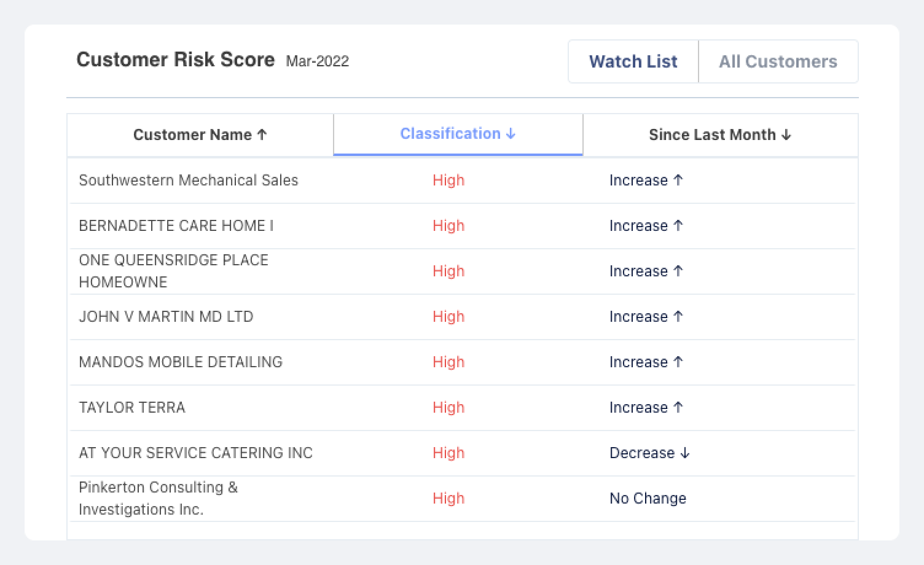The width and height of the screenshot is (924, 565).
Task: Open Southwestern Mechanical Sales customer
Action: pyautogui.click(x=188, y=181)
